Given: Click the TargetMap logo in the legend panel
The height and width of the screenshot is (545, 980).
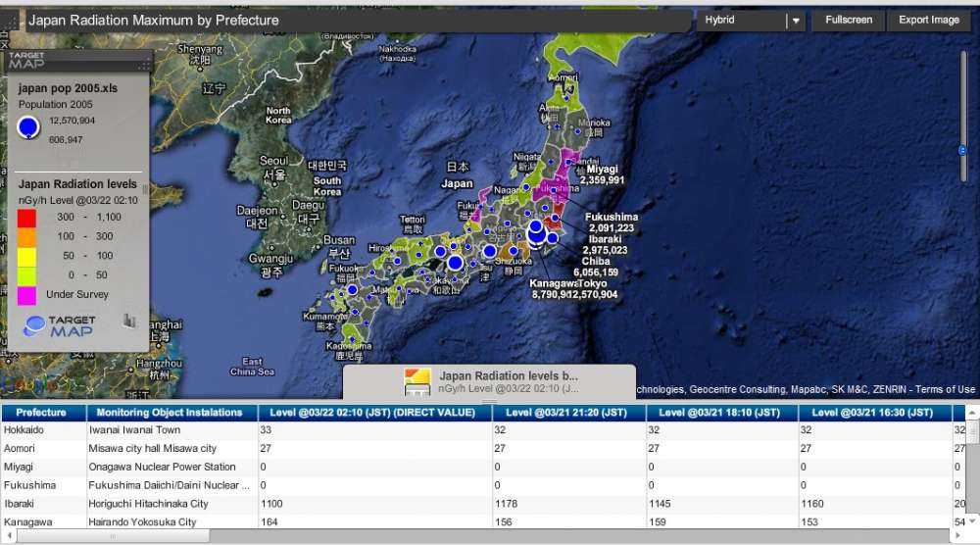Looking at the screenshot, I should tap(60, 325).
